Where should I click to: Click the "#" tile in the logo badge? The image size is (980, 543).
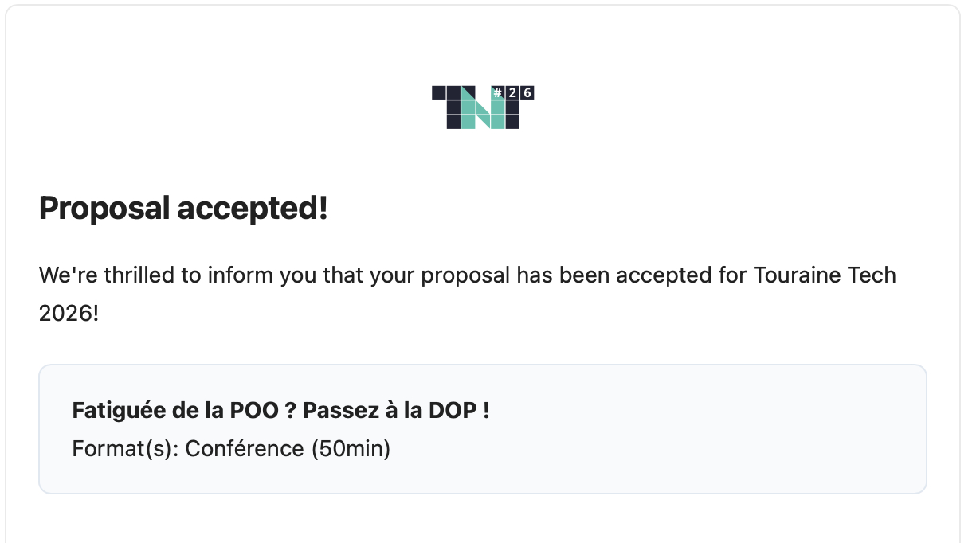(497, 93)
